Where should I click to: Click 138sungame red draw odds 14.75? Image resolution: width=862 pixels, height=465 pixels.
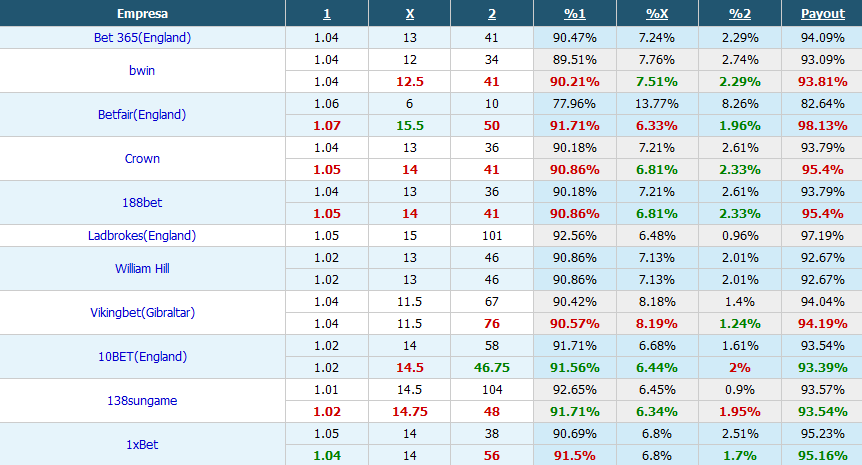(x=410, y=412)
